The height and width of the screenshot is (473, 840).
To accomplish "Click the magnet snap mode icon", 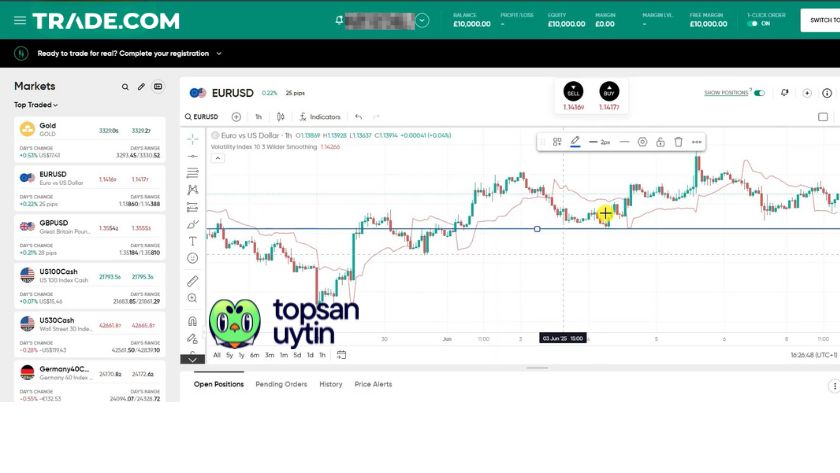I will (x=192, y=321).
